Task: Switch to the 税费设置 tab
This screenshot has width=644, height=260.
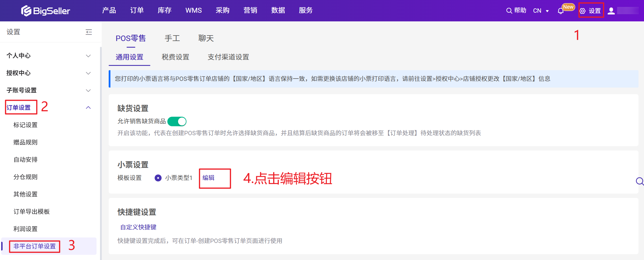Action: tap(175, 57)
